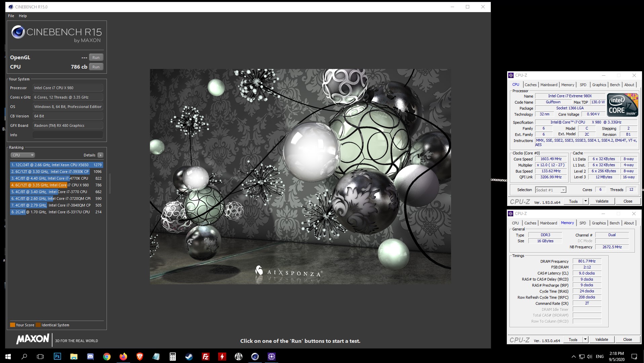Open Task View on the taskbar
The image size is (644, 363).
tap(40, 356)
